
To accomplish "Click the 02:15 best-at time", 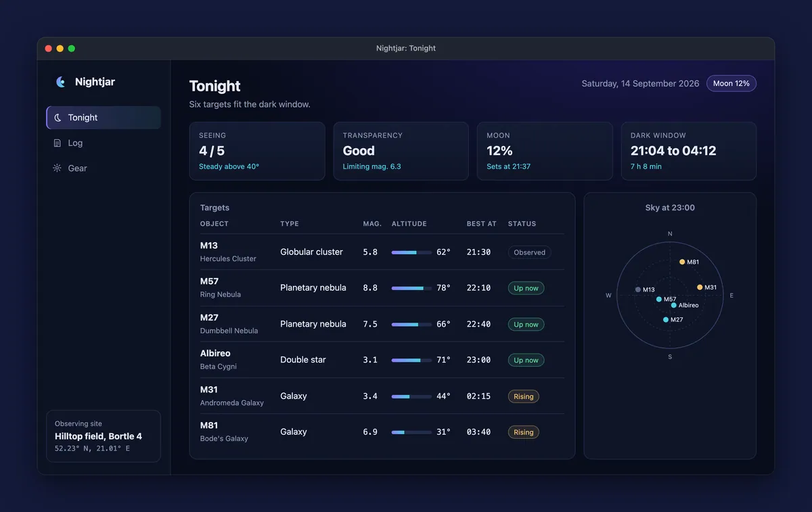I will pyautogui.click(x=479, y=396).
